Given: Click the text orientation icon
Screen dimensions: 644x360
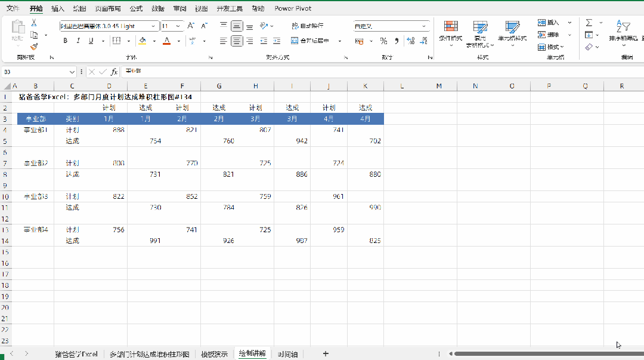Looking at the screenshot, I should [264, 26].
